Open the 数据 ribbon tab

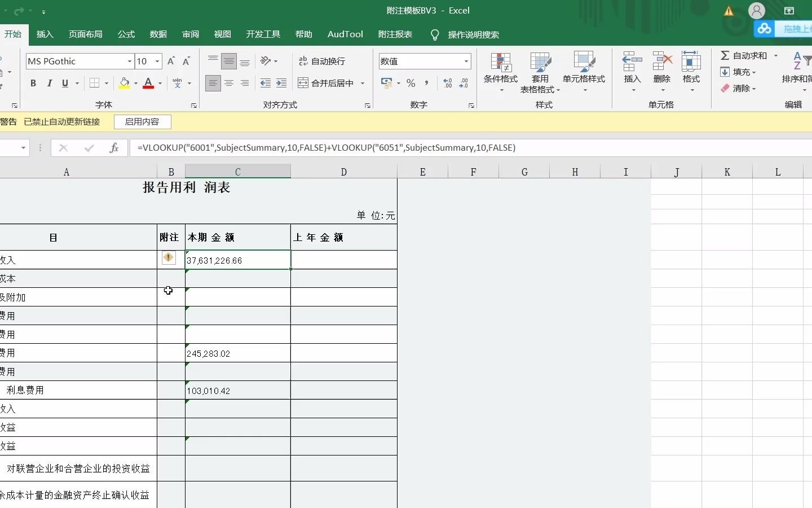click(x=158, y=34)
